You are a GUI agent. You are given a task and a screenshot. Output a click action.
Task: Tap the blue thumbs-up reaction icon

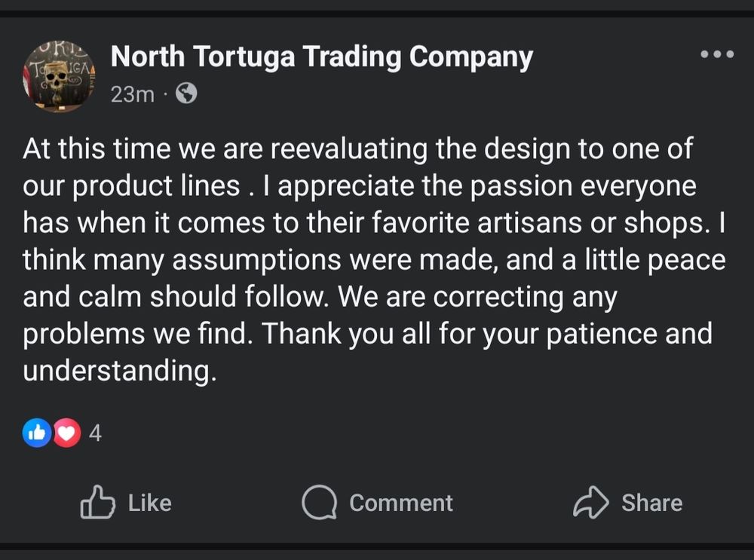coord(37,433)
